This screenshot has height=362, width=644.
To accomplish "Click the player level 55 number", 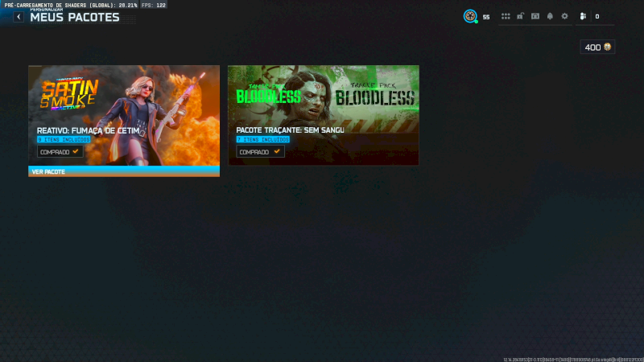I will pos(486,17).
